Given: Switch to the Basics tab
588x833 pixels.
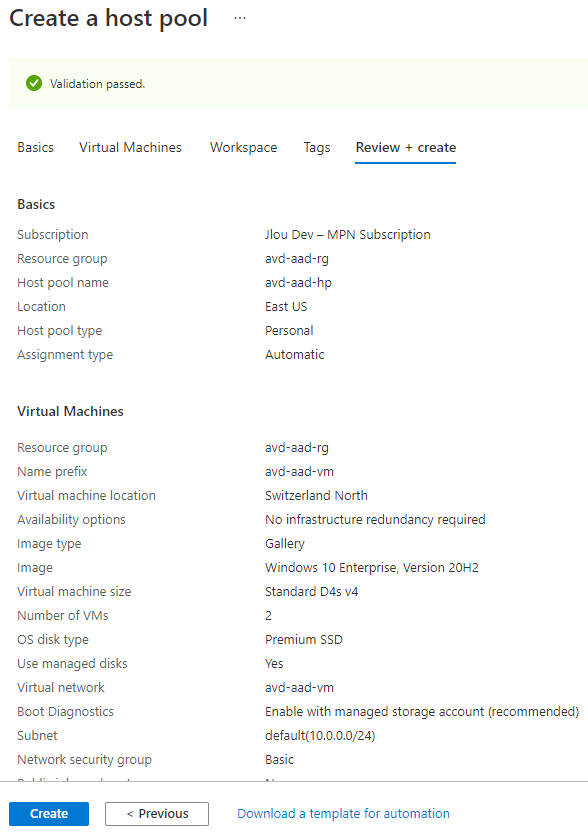Looking at the screenshot, I should point(36,147).
